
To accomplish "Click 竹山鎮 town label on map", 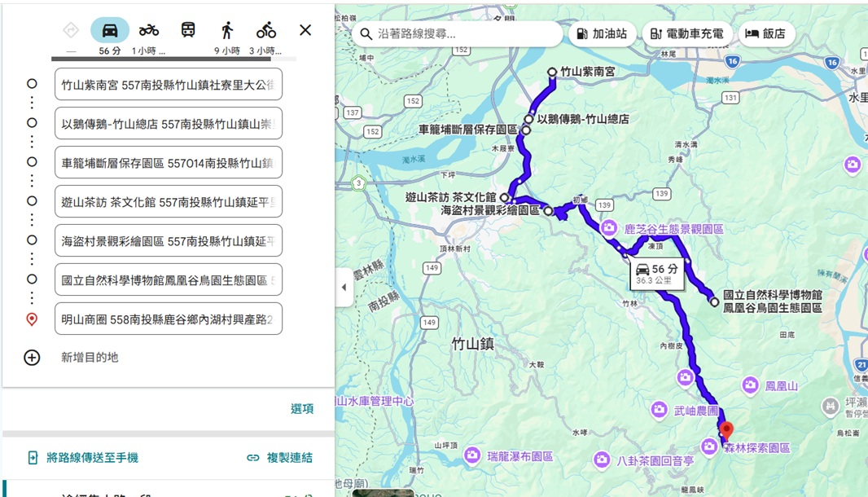I will (472, 345).
